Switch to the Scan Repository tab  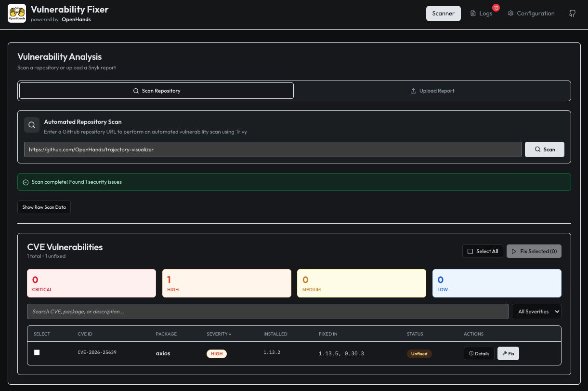pos(156,91)
